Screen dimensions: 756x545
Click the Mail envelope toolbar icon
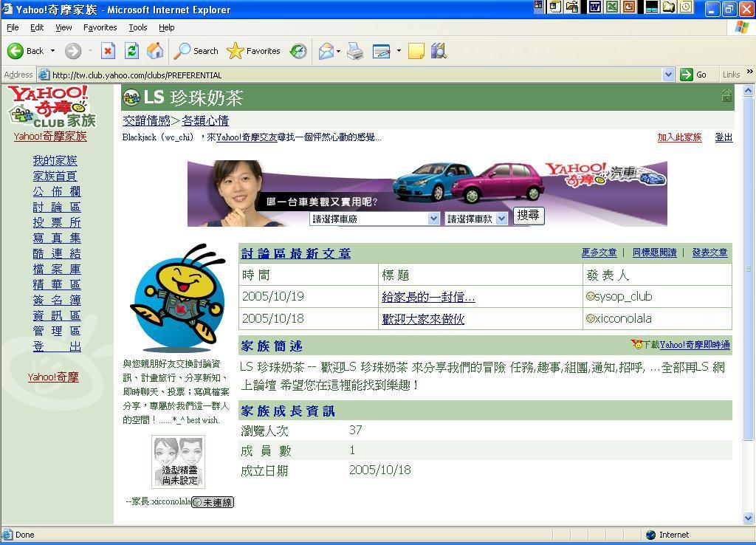pyautogui.click(x=326, y=51)
